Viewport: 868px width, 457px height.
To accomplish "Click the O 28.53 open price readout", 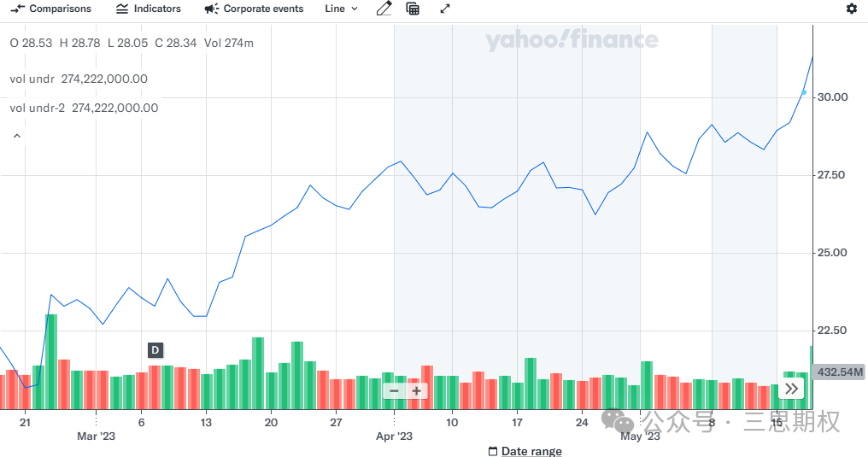I will (31, 44).
